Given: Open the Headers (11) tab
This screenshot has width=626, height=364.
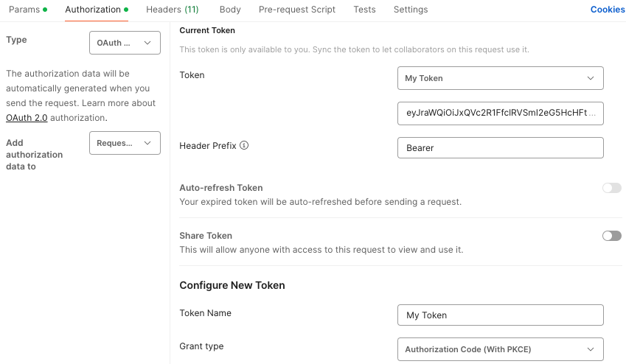Looking at the screenshot, I should point(172,10).
